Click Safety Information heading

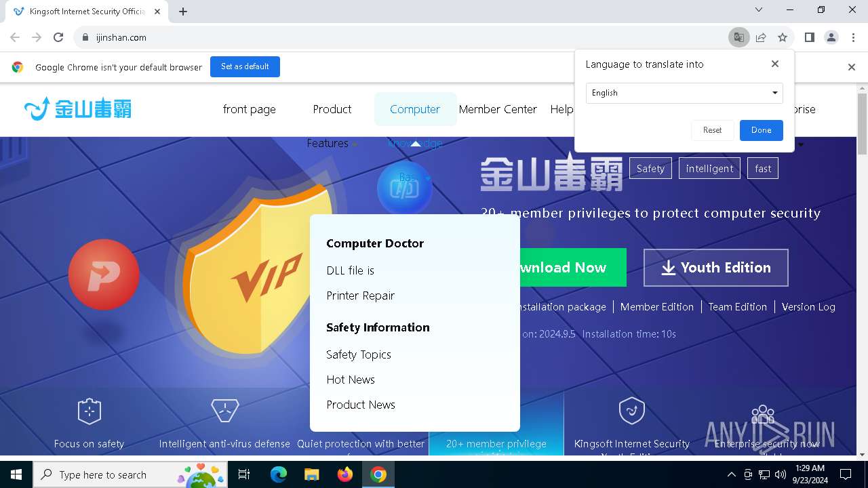click(378, 327)
